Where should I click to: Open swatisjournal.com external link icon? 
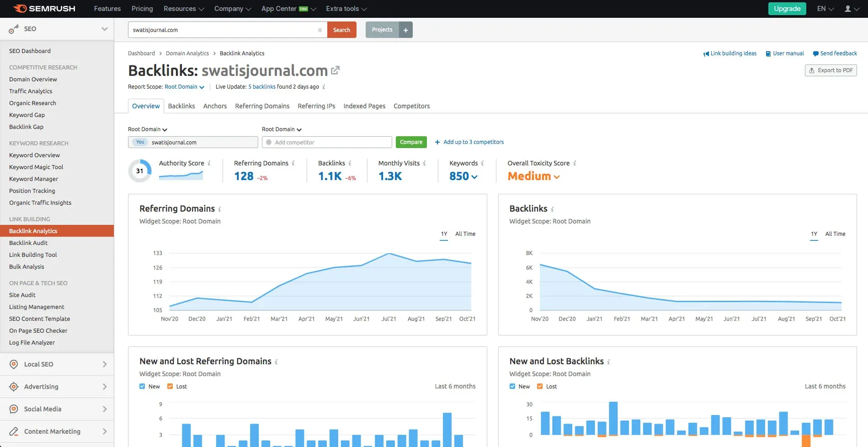[335, 70]
